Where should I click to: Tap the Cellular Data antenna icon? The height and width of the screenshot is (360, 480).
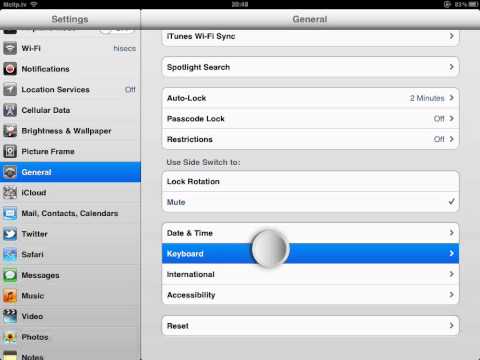(10, 110)
